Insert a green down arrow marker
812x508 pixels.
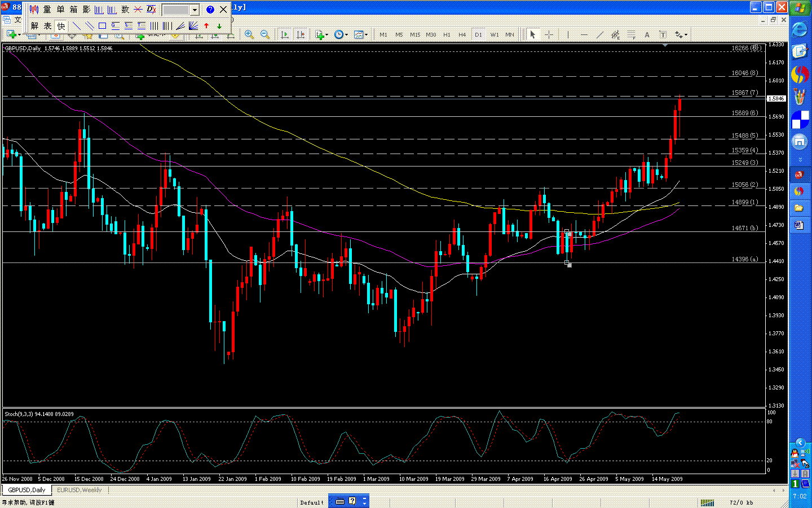pos(219,26)
